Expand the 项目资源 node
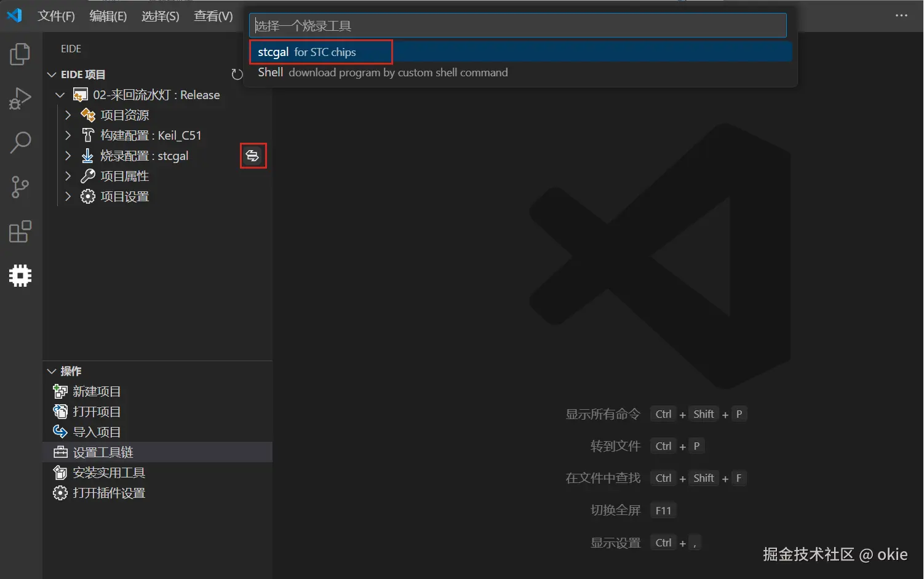The width and height of the screenshot is (924, 579). pyautogui.click(x=68, y=115)
